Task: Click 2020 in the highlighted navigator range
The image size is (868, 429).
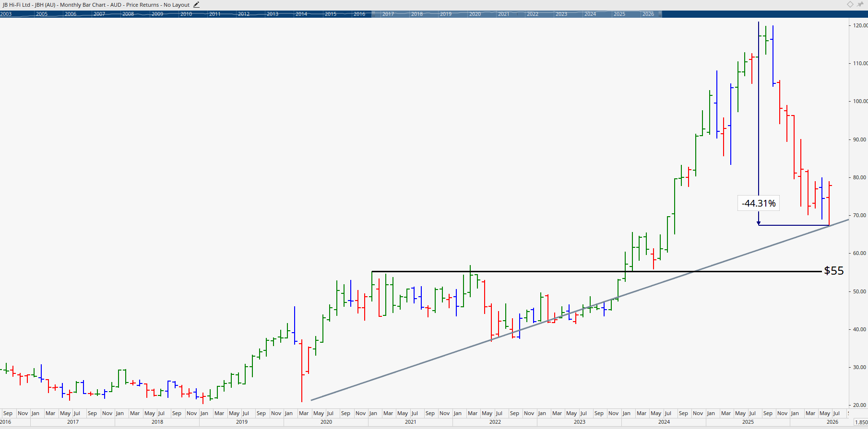Action: click(475, 14)
